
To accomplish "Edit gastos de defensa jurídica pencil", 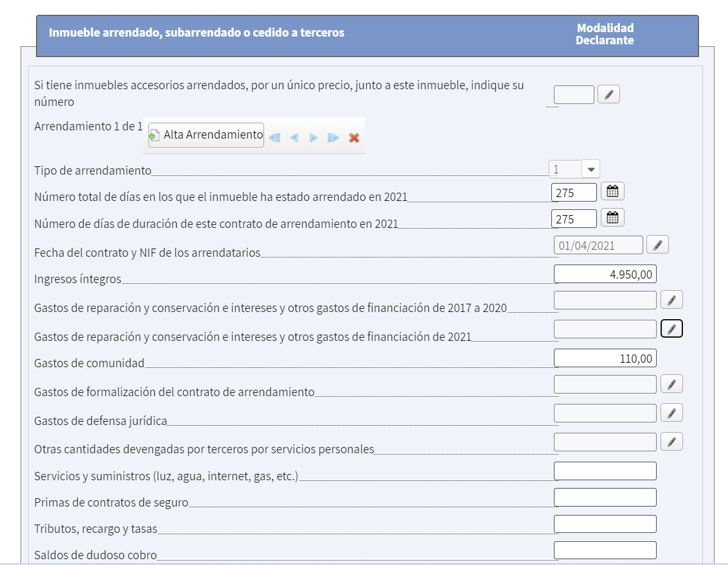I will (x=671, y=413).
